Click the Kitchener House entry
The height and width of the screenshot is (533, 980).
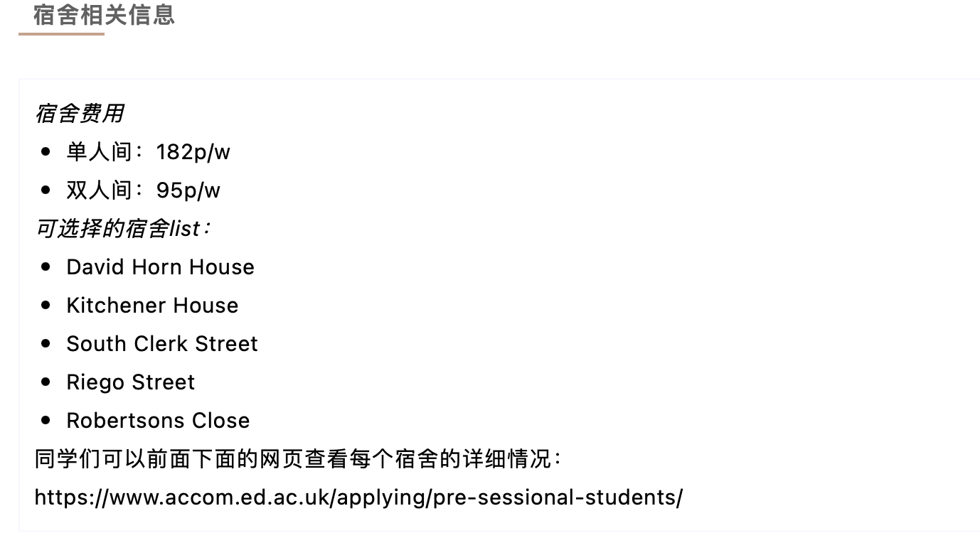(152, 306)
